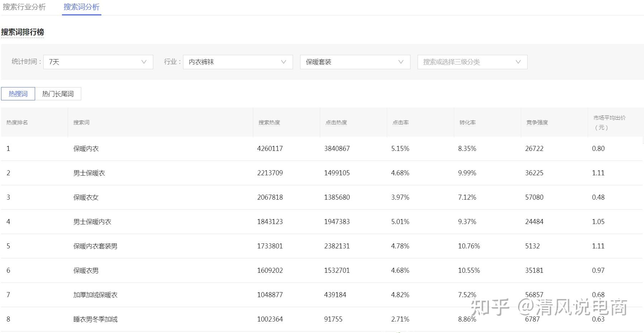This screenshot has height=333, width=644.
Task: Click competition value 57080
Action: pyautogui.click(x=534, y=198)
